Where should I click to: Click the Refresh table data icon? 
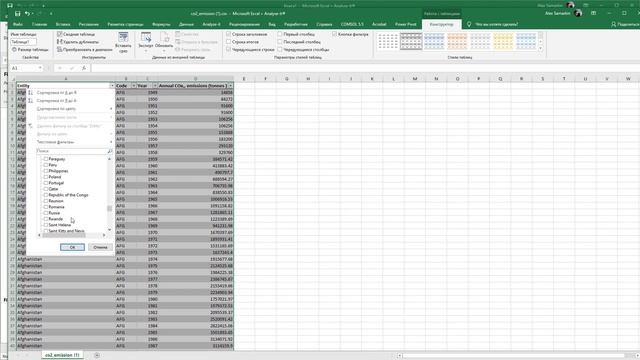click(x=164, y=38)
